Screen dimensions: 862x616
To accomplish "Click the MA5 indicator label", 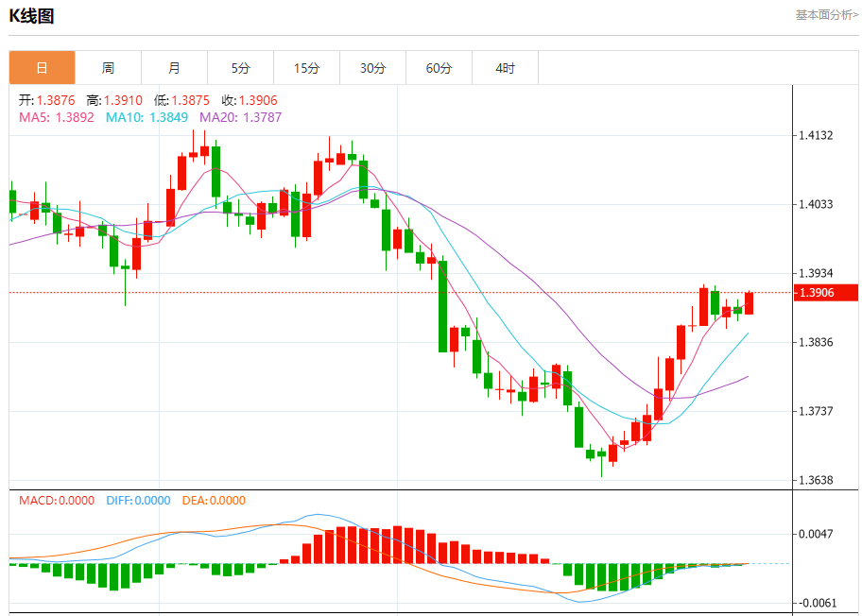I will 57,117.
